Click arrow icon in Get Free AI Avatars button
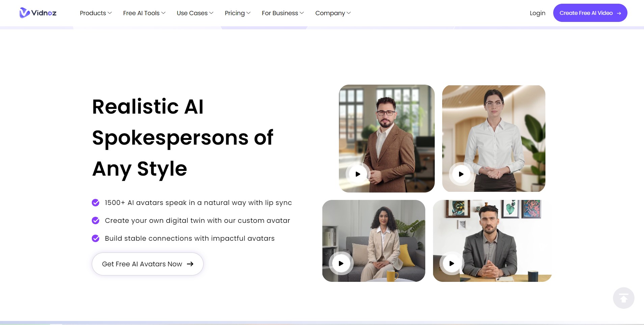This screenshot has width=644, height=325. pyautogui.click(x=190, y=264)
